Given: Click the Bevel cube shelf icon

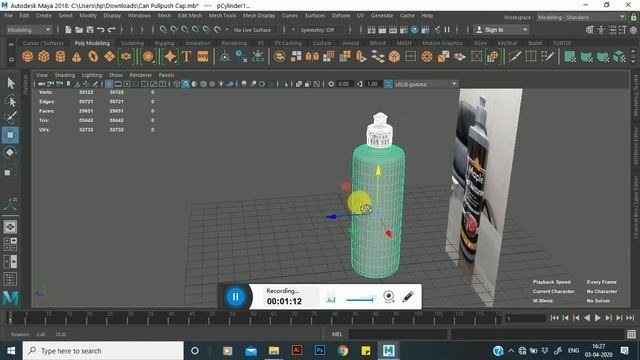Looking at the screenshot, I should [x=394, y=56].
